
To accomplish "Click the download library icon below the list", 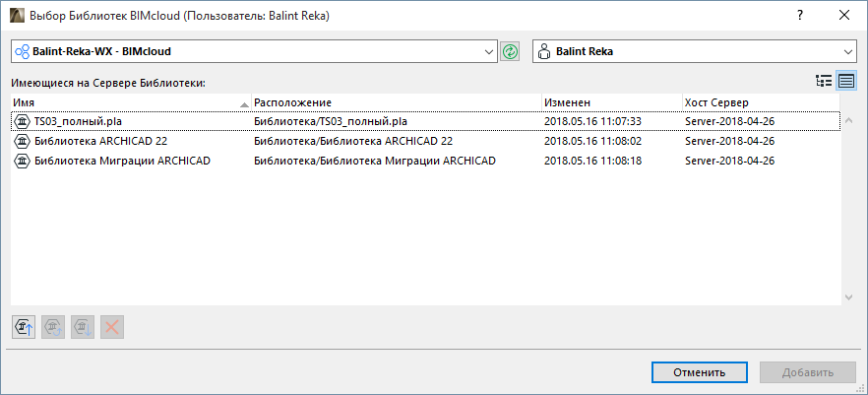I will [83, 327].
